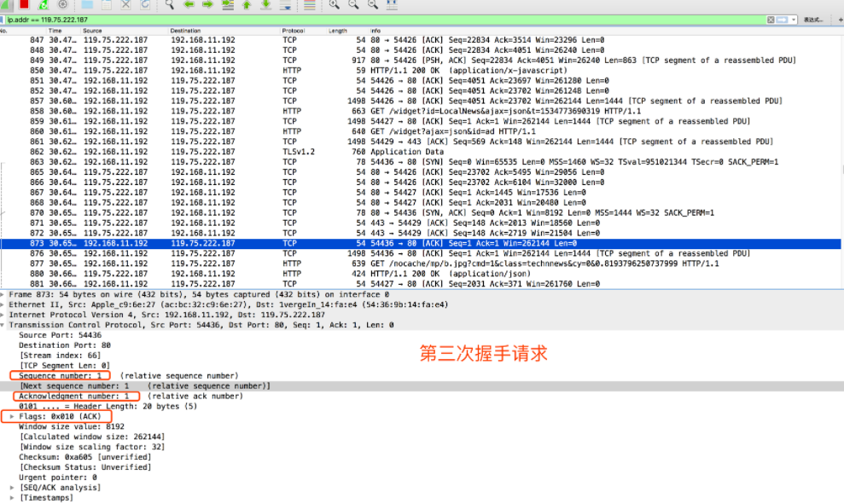Reload the capture file toolbar icon
The width and height of the screenshot is (844, 504).
(x=145, y=4)
